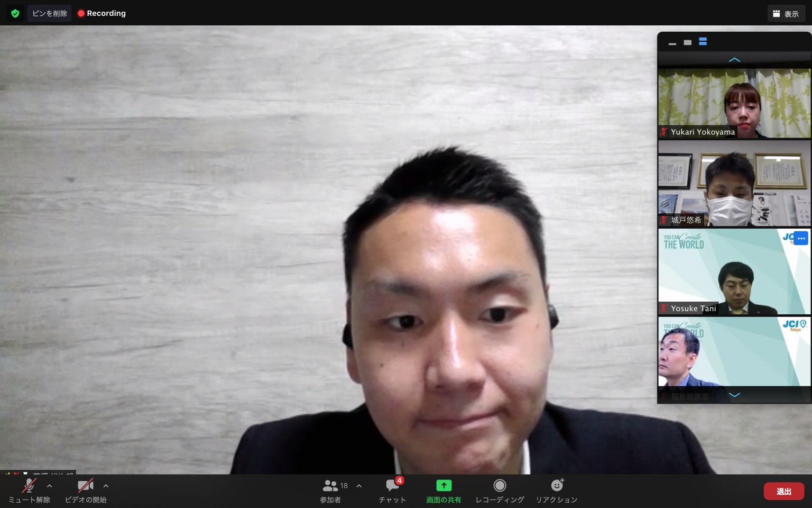Switch to the grid thumbnail view icon

coord(703,42)
